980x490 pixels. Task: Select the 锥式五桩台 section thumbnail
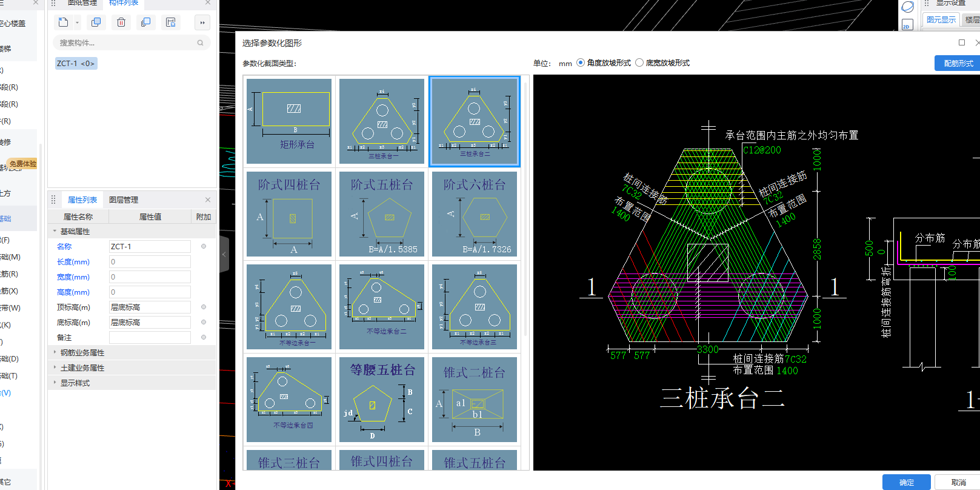point(475,460)
